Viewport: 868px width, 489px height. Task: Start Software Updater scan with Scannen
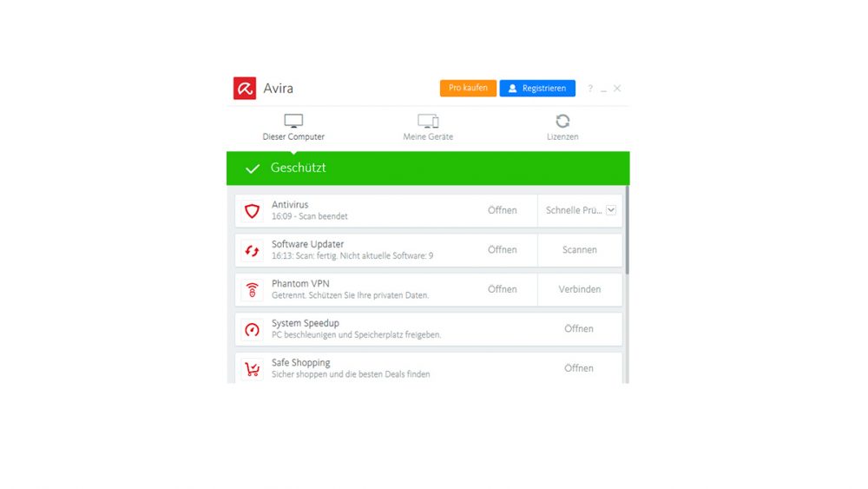coord(580,250)
